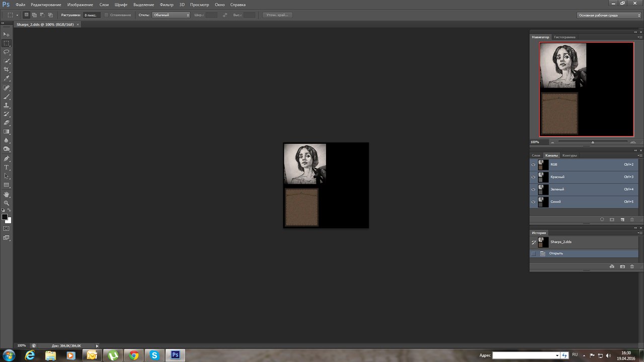This screenshot has width=644, height=362.
Task: Create a new history snapshot
Action: pyautogui.click(x=622, y=266)
